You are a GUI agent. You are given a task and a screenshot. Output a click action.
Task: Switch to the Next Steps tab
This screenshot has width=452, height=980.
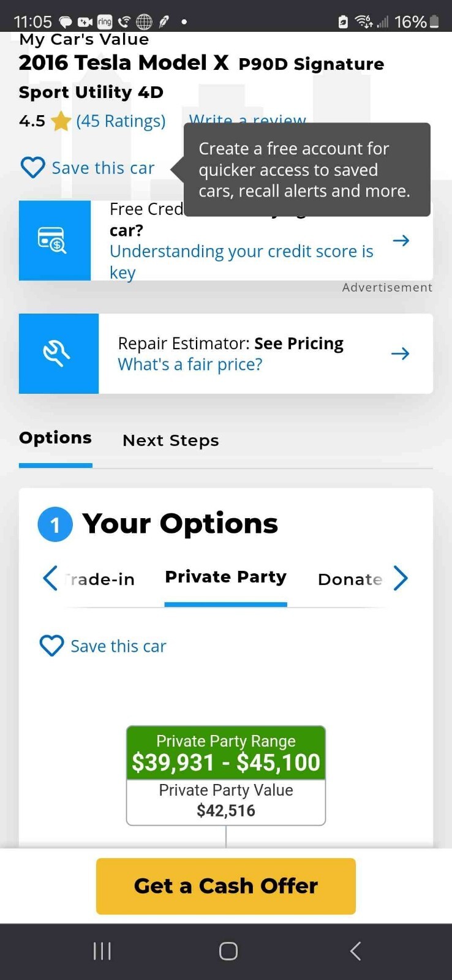[x=170, y=440]
